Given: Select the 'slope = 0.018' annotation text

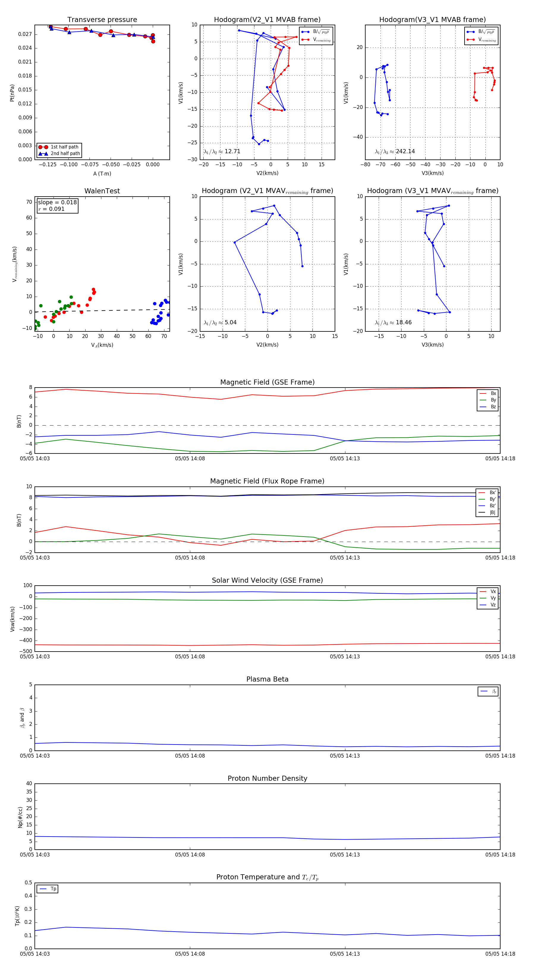Looking at the screenshot, I should pos(57,203).
